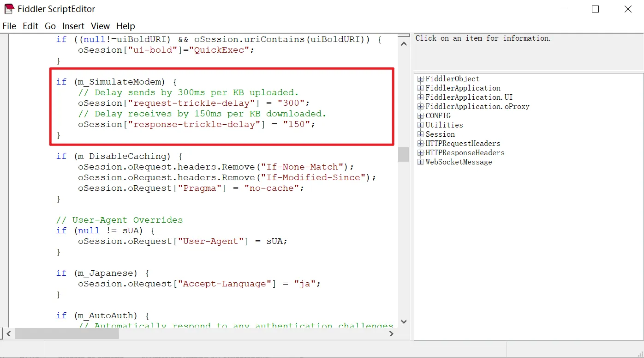Select FiddlerApplication.oProxy label in tree
Image resolution: width=644 pixels, height=358 pixels.
477,107
